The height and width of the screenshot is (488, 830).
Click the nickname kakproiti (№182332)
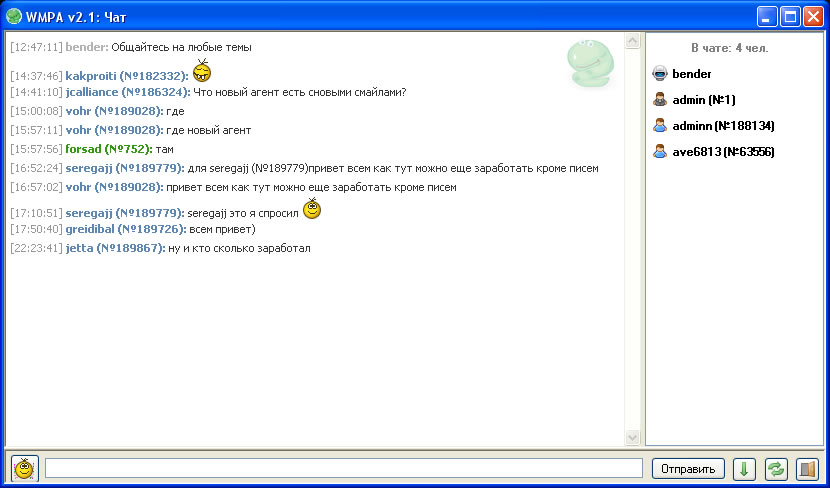(127, 76)
